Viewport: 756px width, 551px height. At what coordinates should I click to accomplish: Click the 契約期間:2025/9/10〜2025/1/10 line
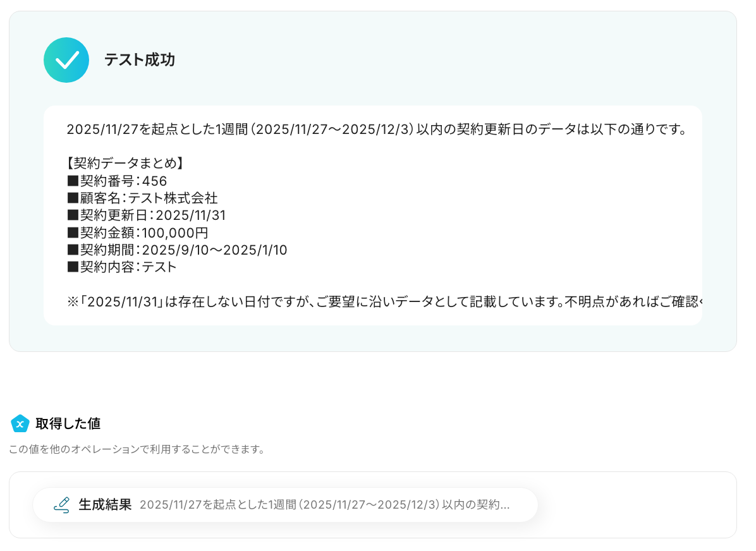click(x=178, y=250)
